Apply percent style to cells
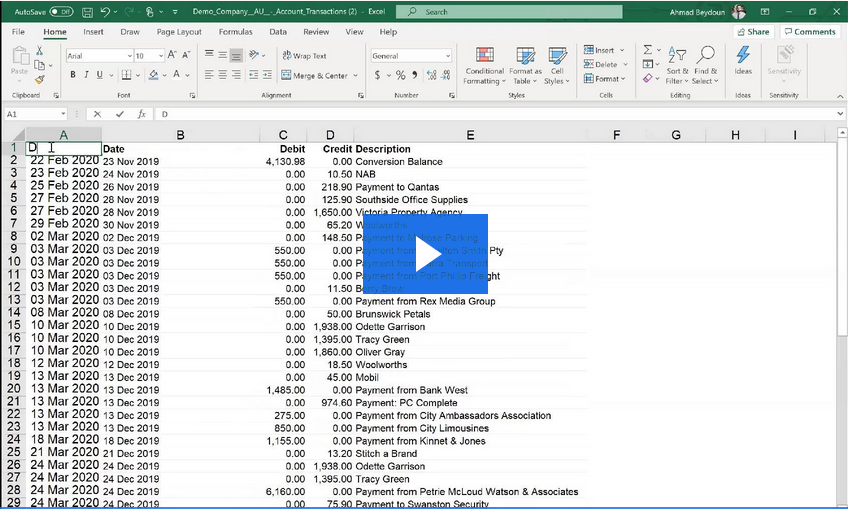Image resolution: width=848 pixels, height=509 pixels. (x=400, y=75)
